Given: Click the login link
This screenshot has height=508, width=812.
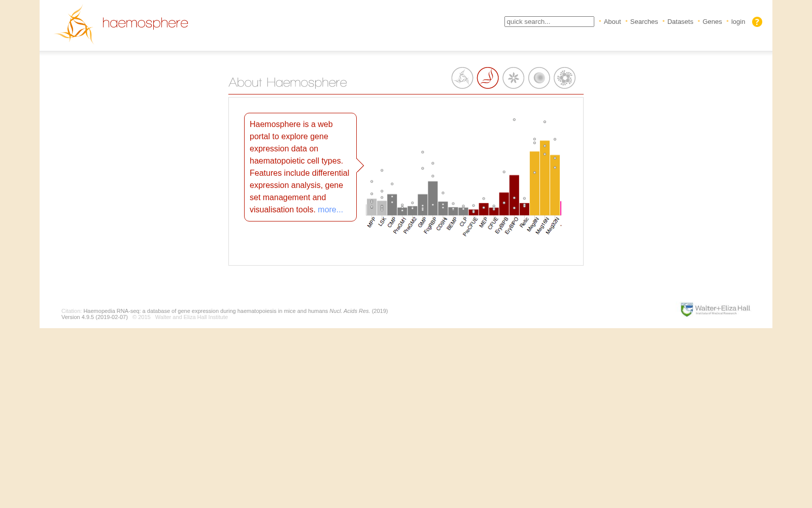Looking at the screenshot, I should [738, 21].
